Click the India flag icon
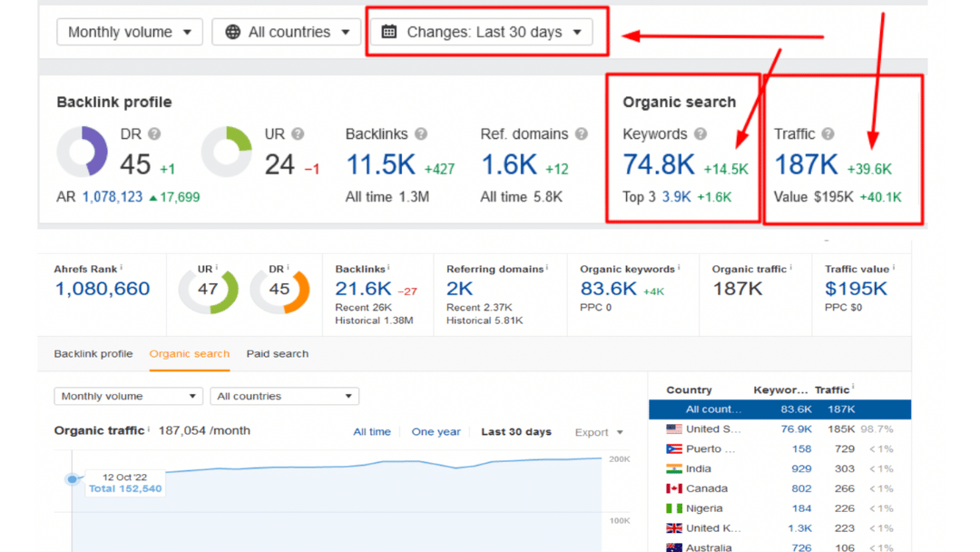Image resolution: width=980 pixels, height=552 pixels. (x=672, y=468)
